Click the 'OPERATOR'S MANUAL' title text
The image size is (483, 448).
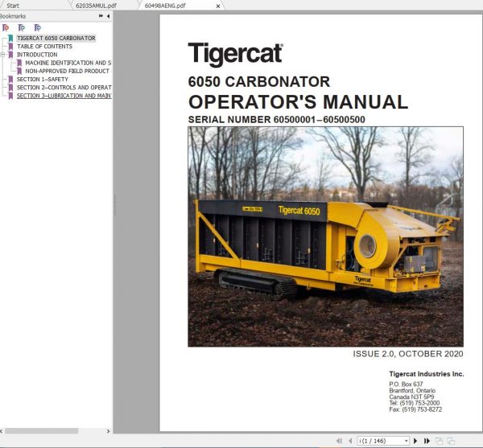(298, 102)
